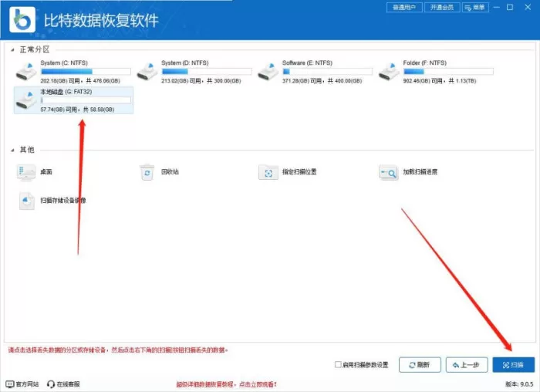The width and height of the screenshot is (540, 392).
Task: Click the 比特数据恢复软件 title text
Action: tap(101, 20)
